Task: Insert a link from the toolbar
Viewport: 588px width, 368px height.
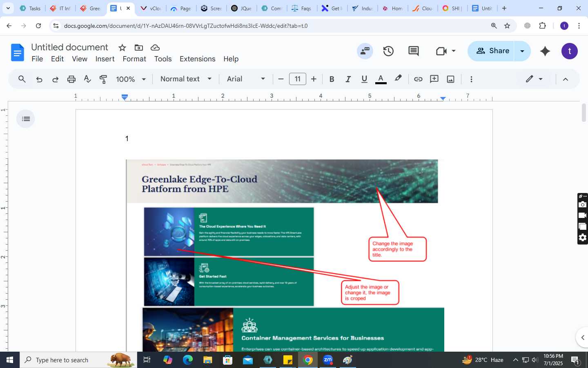Action: tap(418, 79)
